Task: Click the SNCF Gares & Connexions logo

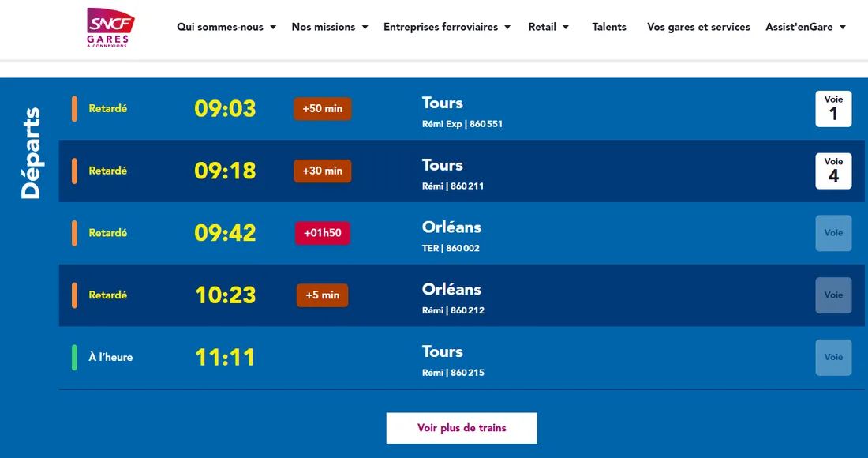Action: (x=109, y=28)
